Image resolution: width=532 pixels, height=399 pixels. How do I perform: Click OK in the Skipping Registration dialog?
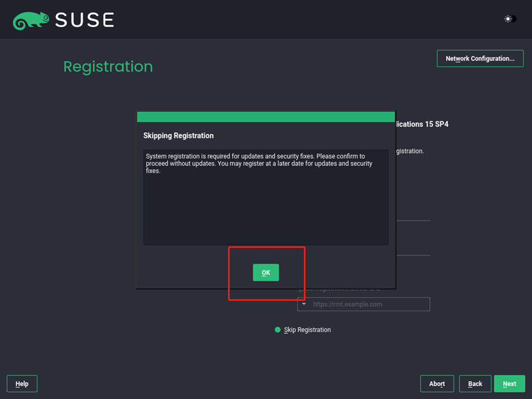(x=266, y=272)
